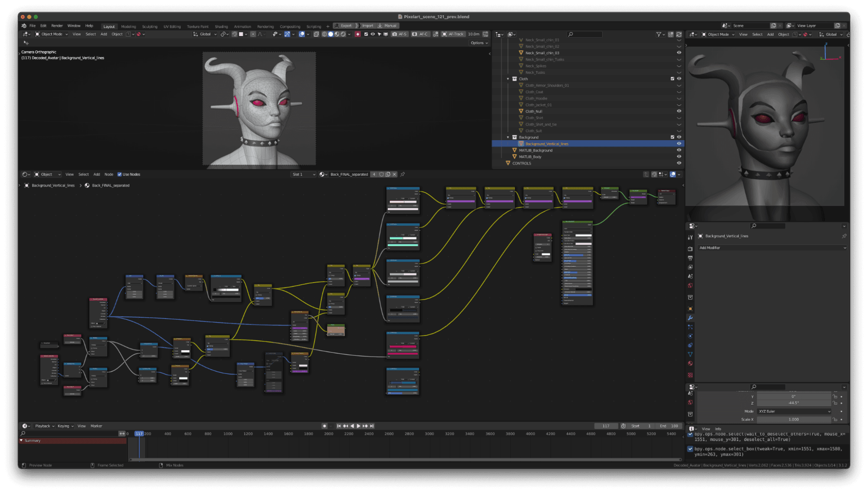Duplicate the Back_FINAL_separated material
The height and width of the screenshot is (493, 868).
click(388, 174)
